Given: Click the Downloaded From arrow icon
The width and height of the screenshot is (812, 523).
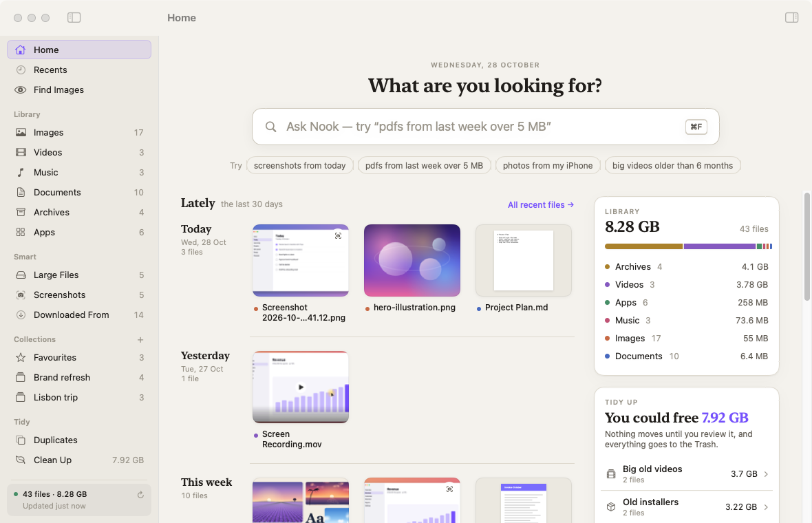Looking at the screenshot, I should pyautogui.click(x=21, y=315).
